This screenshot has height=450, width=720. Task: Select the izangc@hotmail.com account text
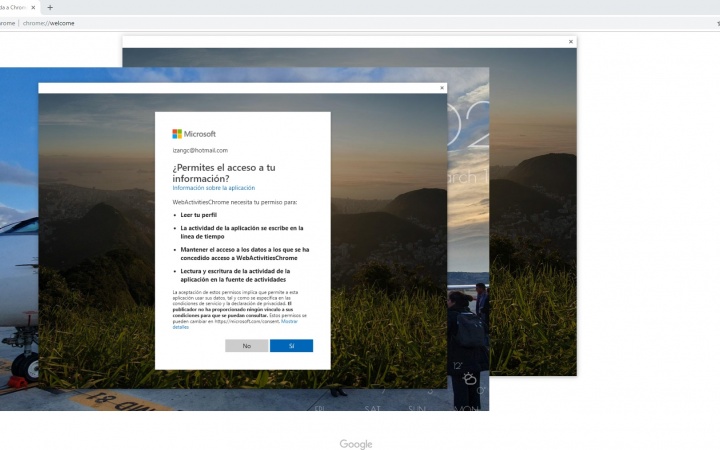pos(200,150)
